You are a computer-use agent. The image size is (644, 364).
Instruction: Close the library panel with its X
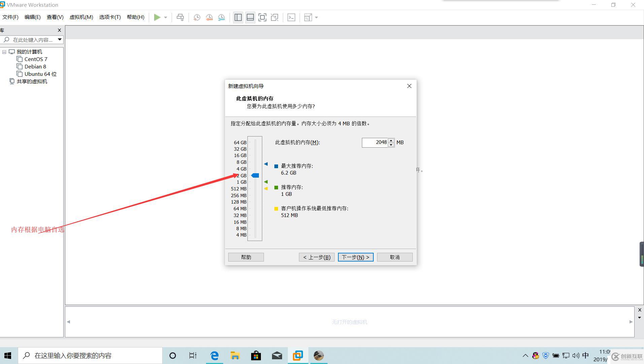point(60,30)
